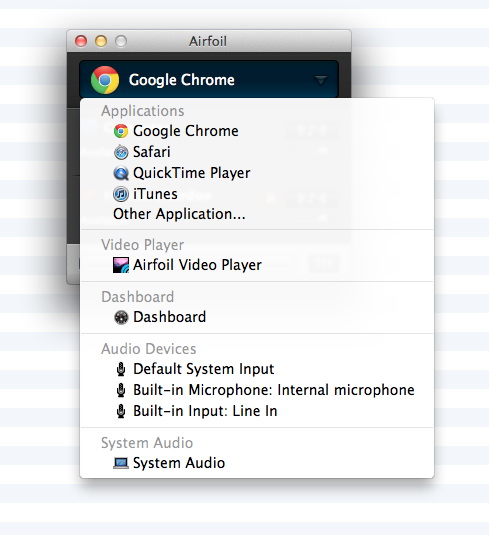Click microphone icon beside Built-in Microphone
This screenshot has height=535, width=489.
[x=121, y=390]
